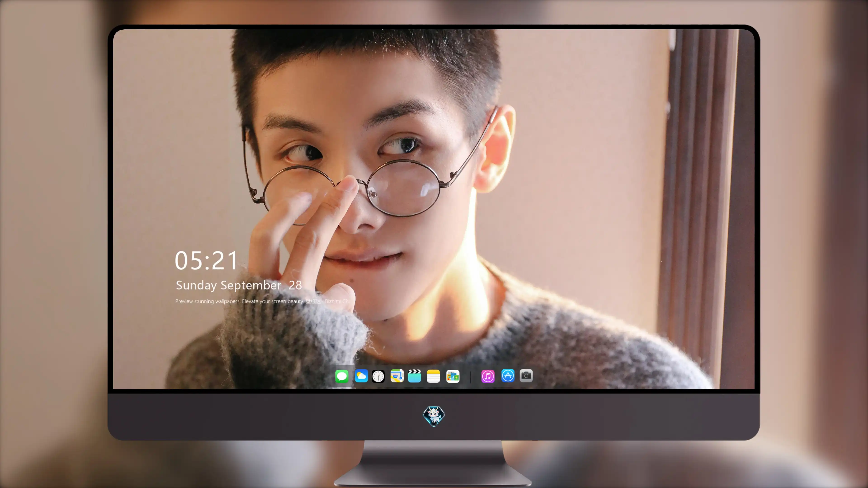The height and width of the screenshot is (488, 868).
Task: Open the Videos clapperboard app icon
Action: pos(415,376)
